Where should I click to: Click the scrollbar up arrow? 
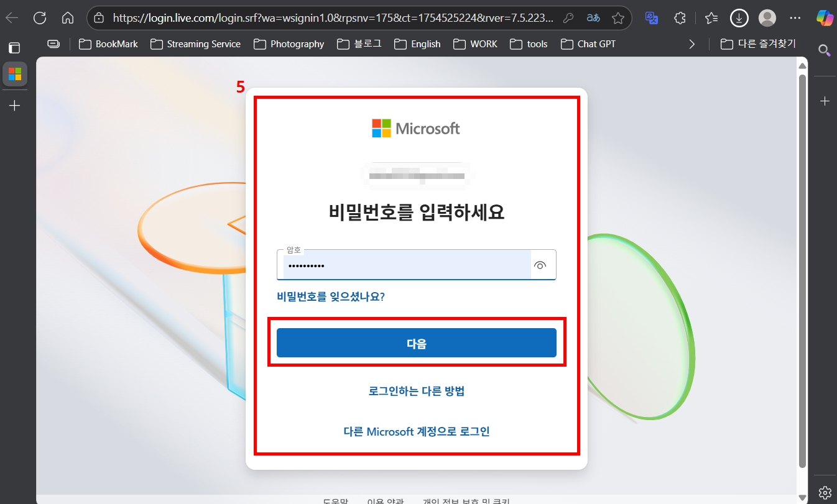pyautogui.click(x=802, y=65)
